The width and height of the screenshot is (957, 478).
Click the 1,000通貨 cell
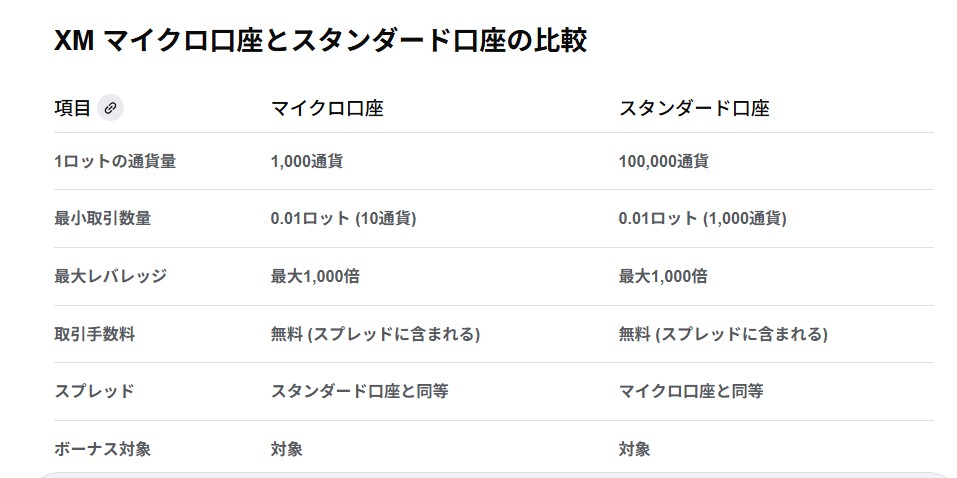click(306, 161)
